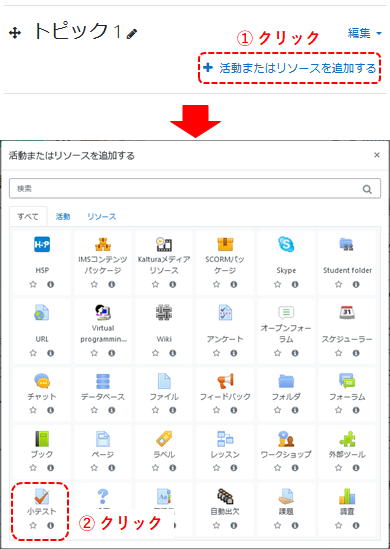The width and height of the screenshot is (390, 549).
Task: Select the ブック resource icon
Action: click(x=42, y=439)
